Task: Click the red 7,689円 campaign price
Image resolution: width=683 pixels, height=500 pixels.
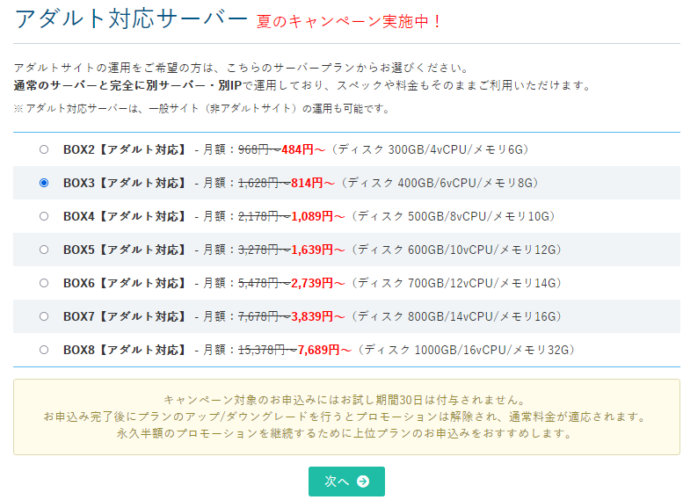Action: (324, 350)
